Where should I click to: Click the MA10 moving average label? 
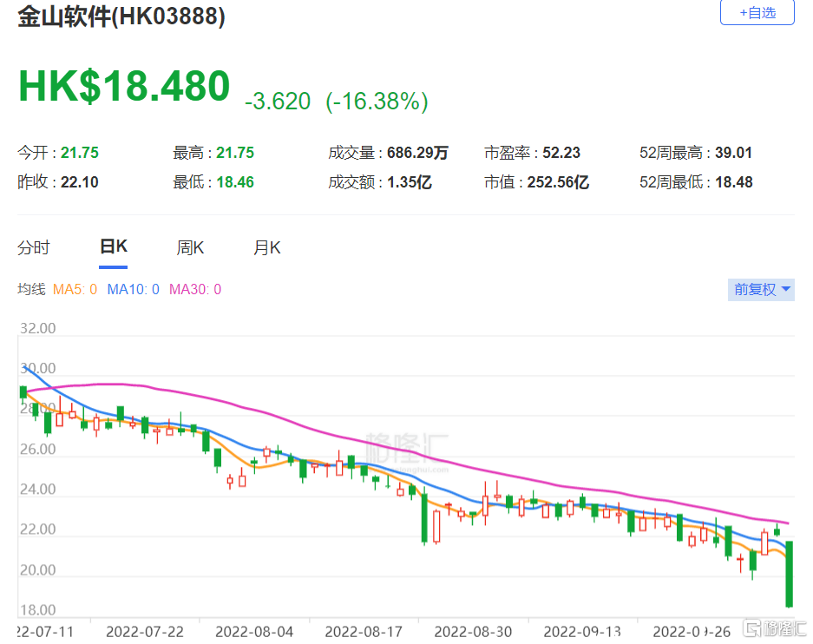tap(134, 289)
